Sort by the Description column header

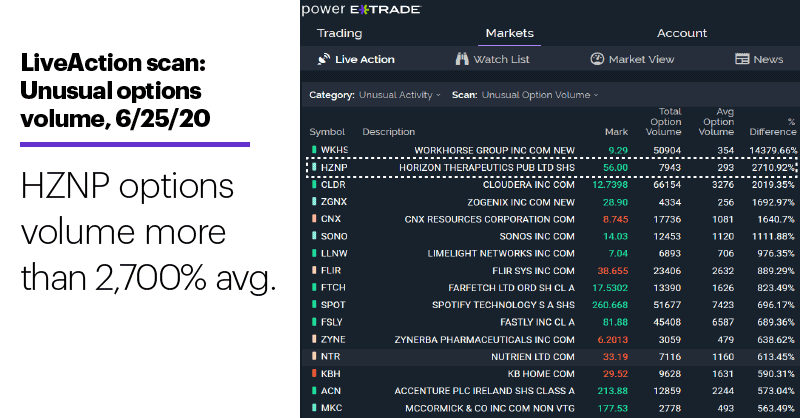(x=388, y=132)
